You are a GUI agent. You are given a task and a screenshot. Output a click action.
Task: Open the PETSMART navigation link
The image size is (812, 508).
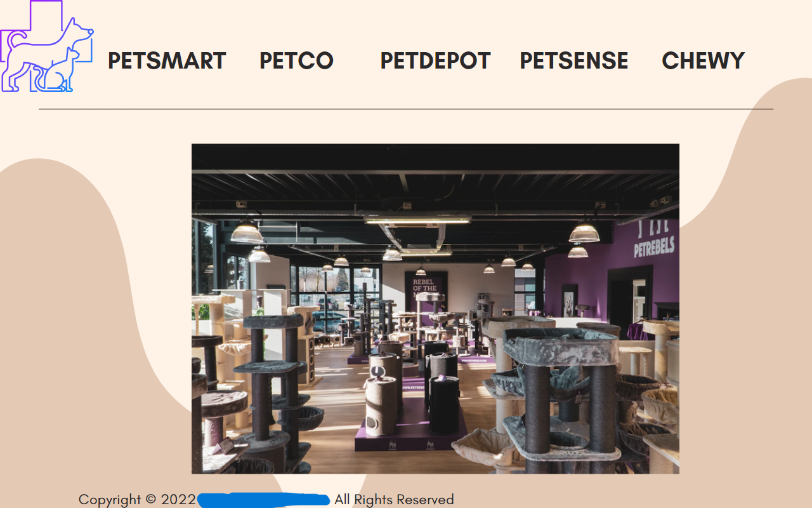tap(167, 61)
